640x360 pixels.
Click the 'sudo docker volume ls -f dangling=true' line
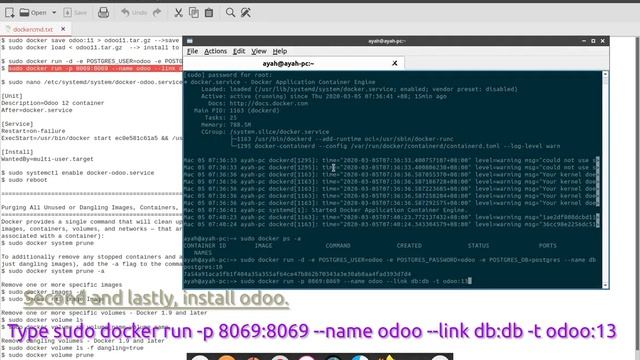(x=72, y=348)
